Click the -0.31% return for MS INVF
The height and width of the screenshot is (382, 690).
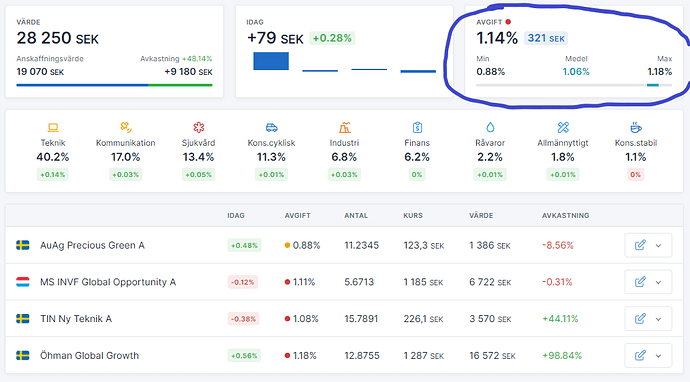[557, 282]
